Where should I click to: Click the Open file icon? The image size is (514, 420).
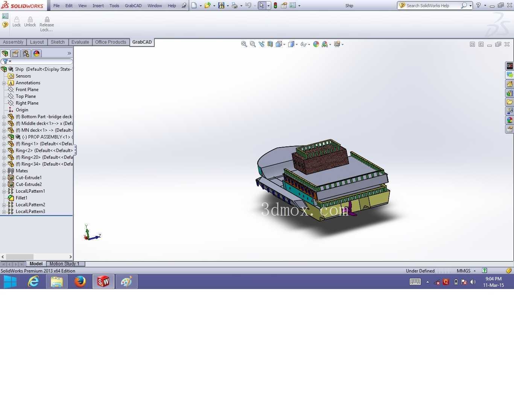(x=207, y=5)
